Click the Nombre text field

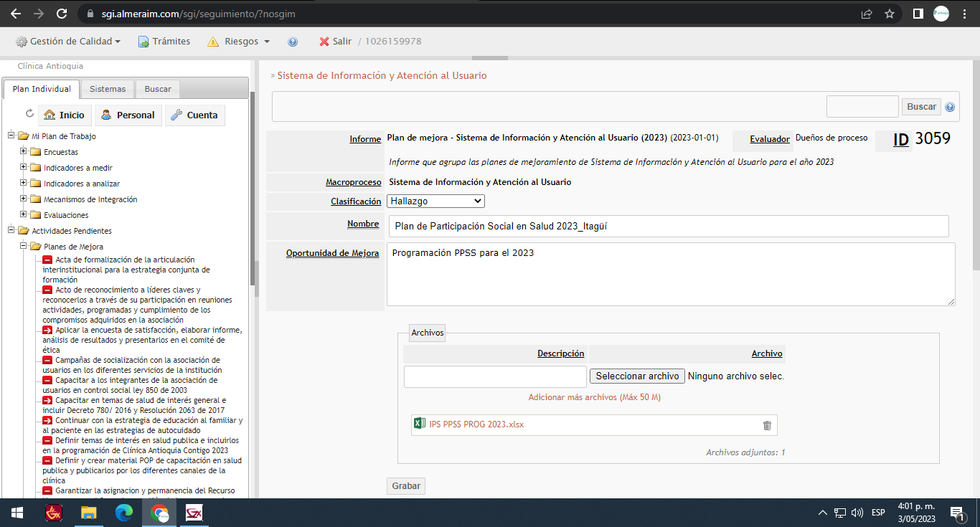[x=668, y=226]
